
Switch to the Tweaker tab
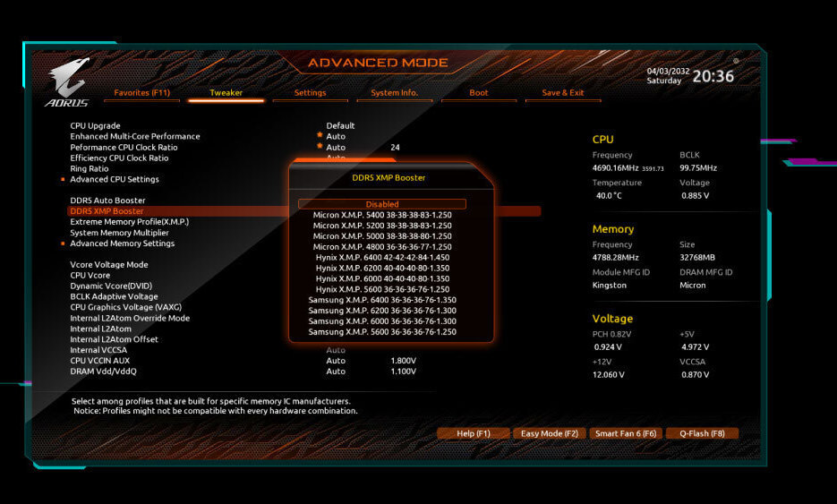tap(226, 93)
